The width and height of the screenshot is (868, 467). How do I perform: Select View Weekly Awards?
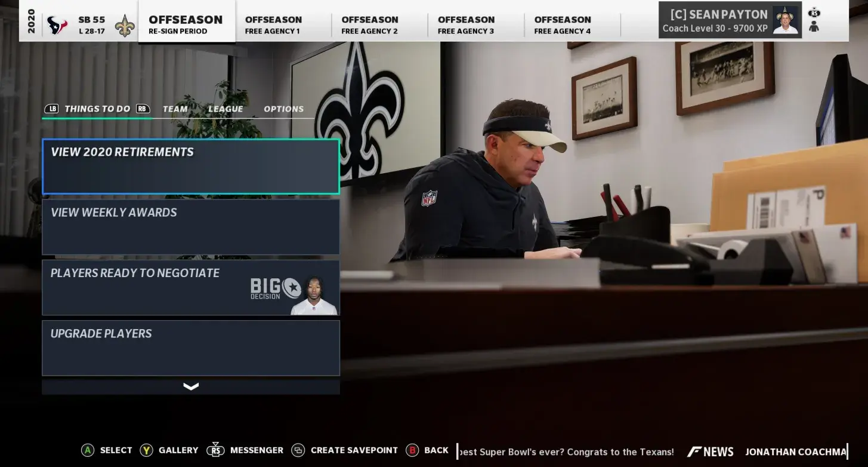[190, 227]
